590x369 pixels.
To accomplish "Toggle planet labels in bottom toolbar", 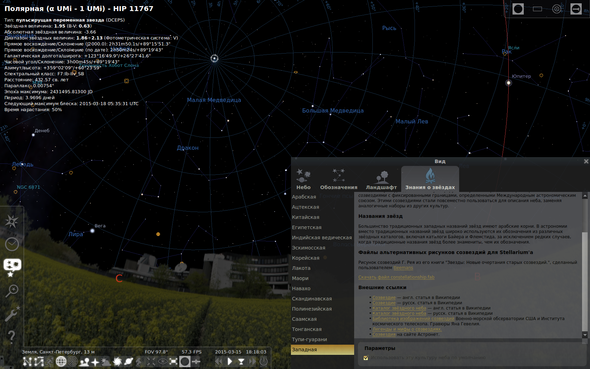I will pos(128,361).
